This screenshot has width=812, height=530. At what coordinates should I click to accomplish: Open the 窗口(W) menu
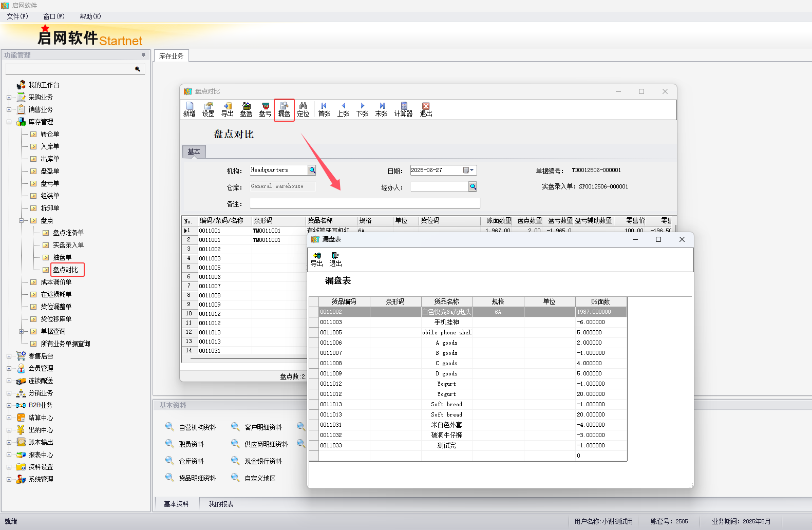(x=54, y=16)
